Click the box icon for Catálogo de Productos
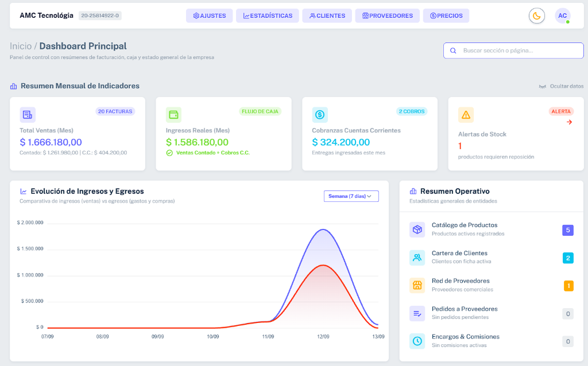 coord(417,229)
